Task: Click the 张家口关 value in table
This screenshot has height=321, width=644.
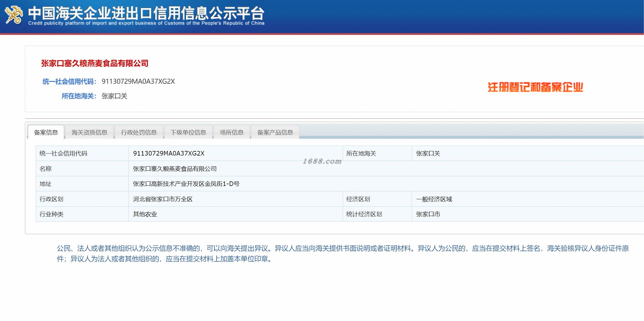Action: pyautogui.click(x=428, y=154)
